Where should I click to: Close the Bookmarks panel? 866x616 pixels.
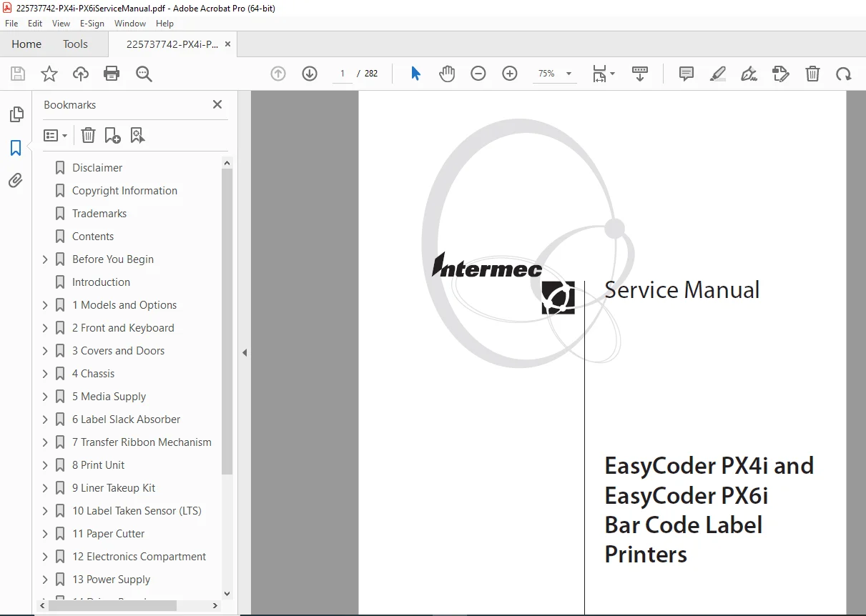pyautogui.click(x=217, y=104)
